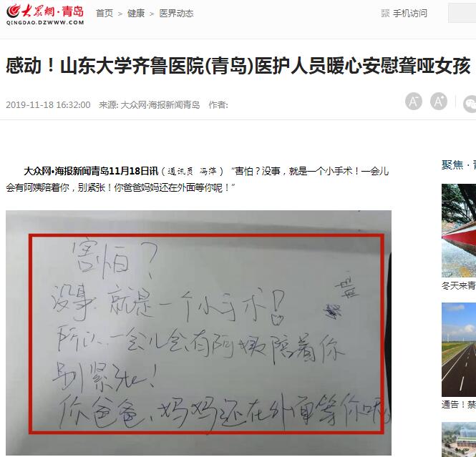Screen dimensions: 476x457
Task: Go to 首页 in breadcrumb
Action: pyautogui.click(x=105, y=14)
